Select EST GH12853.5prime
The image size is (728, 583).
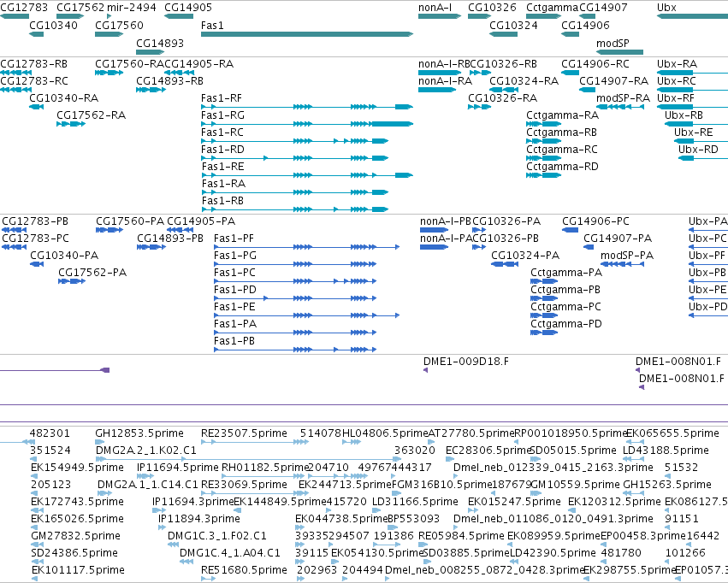139,433
